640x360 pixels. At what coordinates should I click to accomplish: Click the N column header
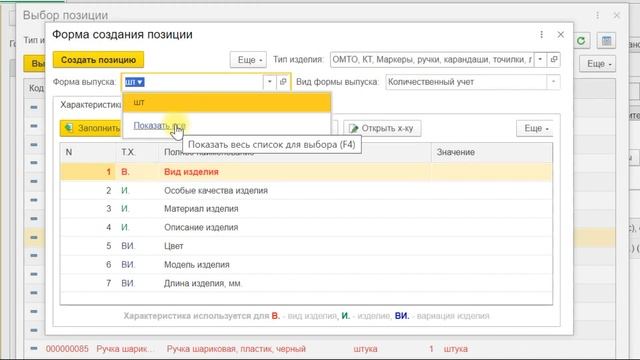(x=88, y=152)
